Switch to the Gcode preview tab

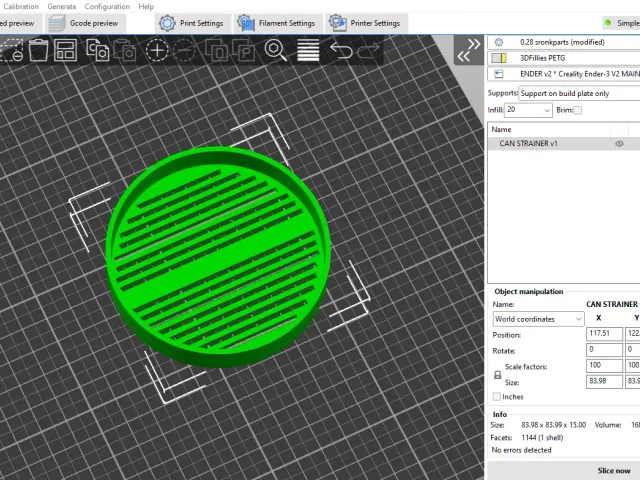85,23
